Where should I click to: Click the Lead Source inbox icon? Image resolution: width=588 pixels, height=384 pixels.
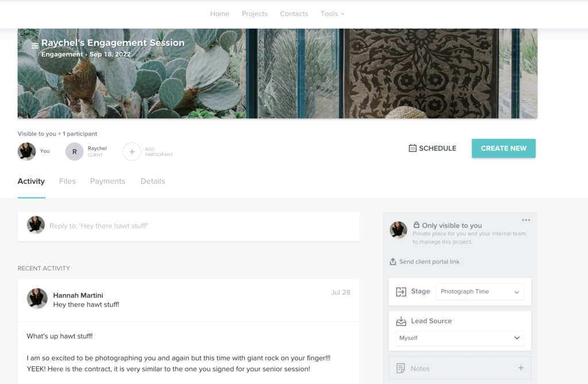(x=401, y=321)
